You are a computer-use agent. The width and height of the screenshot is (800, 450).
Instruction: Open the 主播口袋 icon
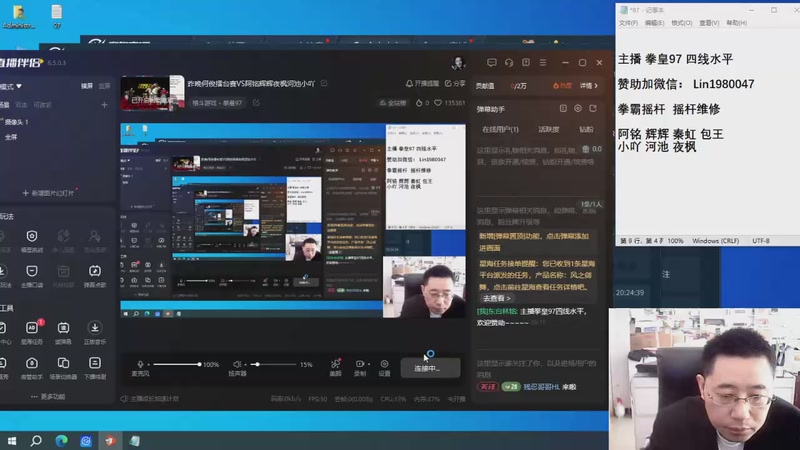pyautogui.click(x=32, y=270)
